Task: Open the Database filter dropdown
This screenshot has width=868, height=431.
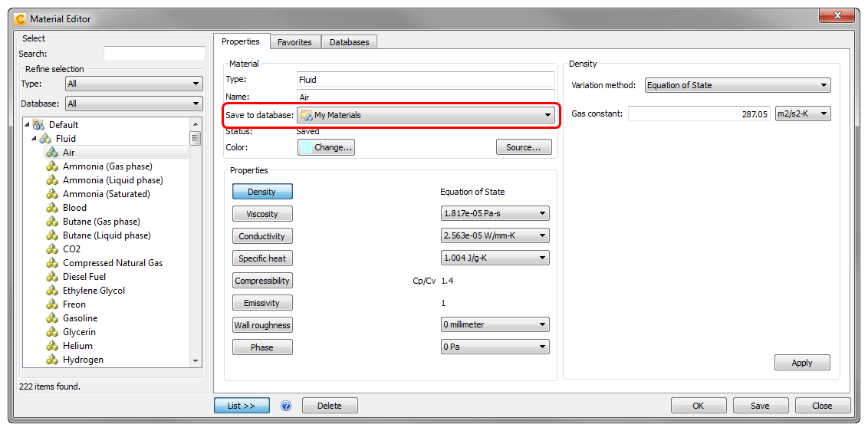Action: (134, 104)
